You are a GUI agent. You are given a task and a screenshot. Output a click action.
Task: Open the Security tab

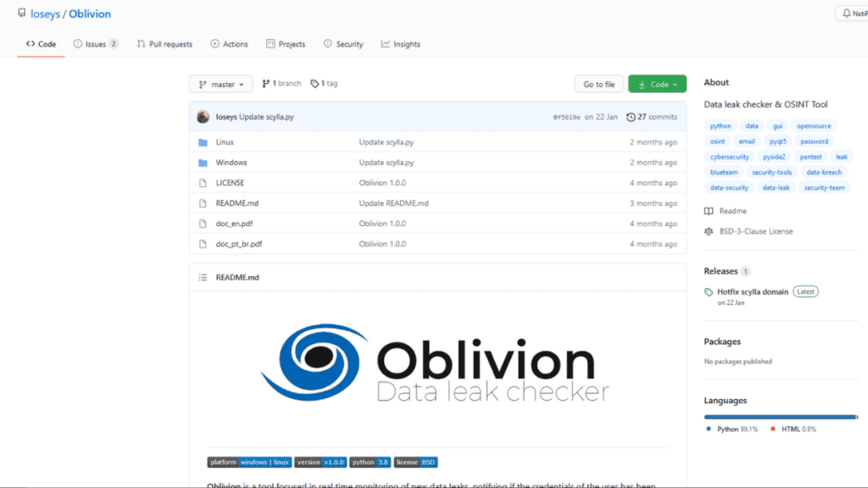(343, 44)
